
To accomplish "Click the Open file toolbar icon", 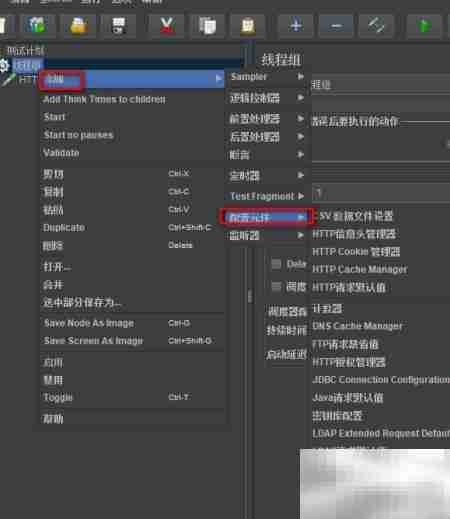I will 78,25.
